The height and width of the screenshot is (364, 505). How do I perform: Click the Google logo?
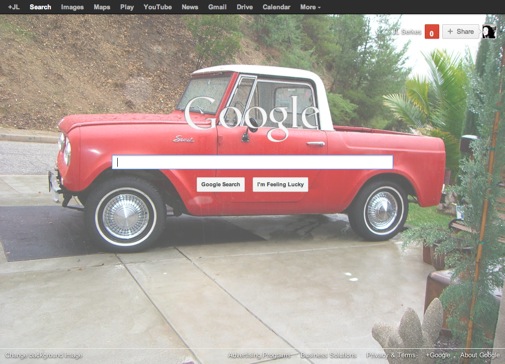pos(252,117)
